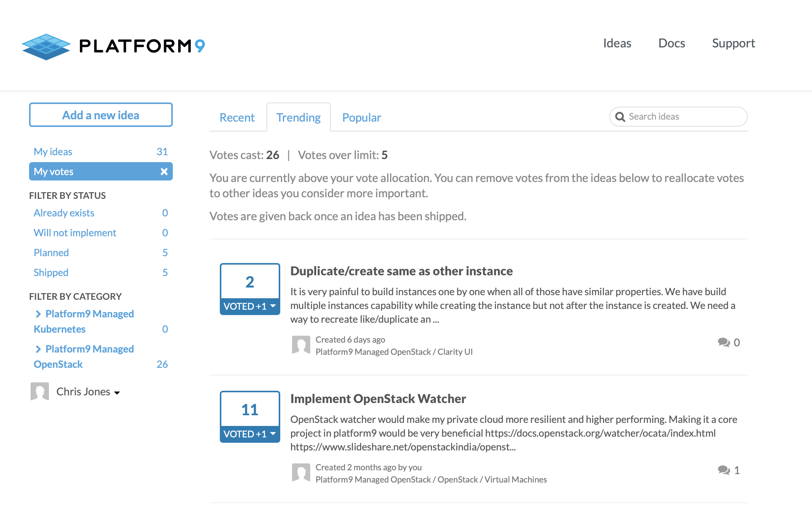
Task: Click author avatar under OpenStack Watcher idea
Action: [301, 473]
